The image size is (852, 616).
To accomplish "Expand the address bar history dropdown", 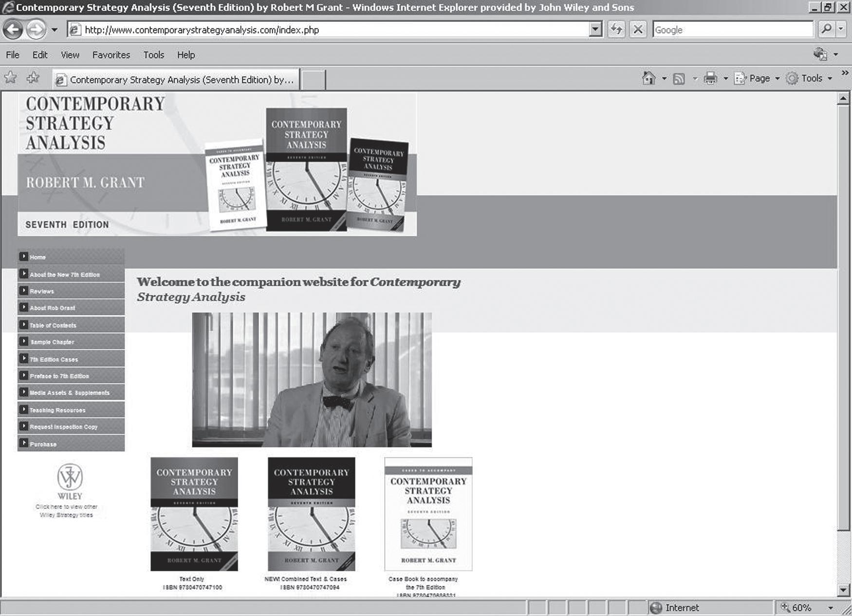I will [x=595, y=30].
